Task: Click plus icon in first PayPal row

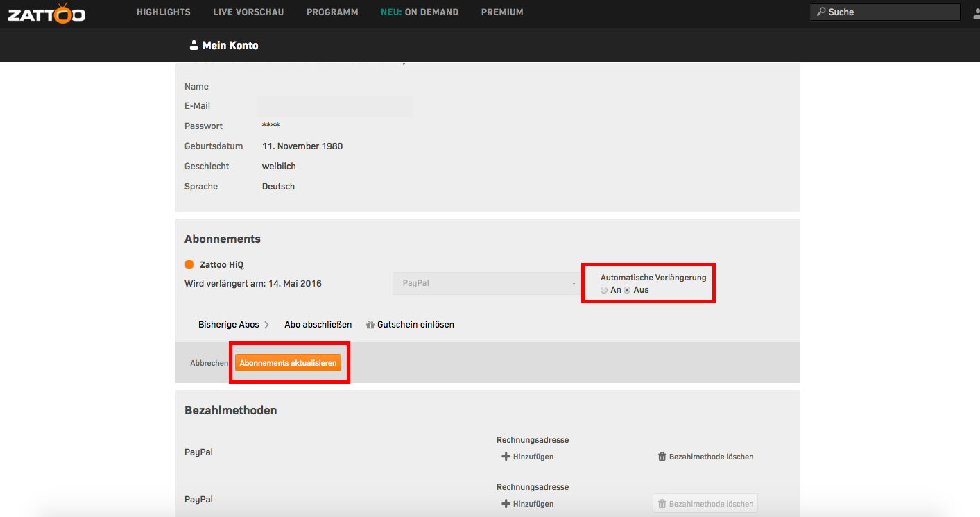Action: click(x=506, y=457)
